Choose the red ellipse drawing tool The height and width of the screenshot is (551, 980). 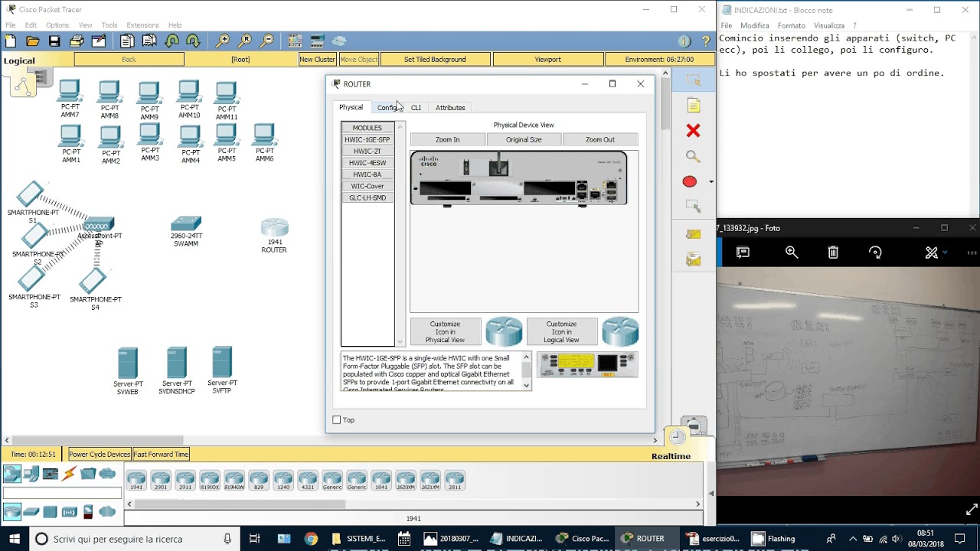pos(690,181)
